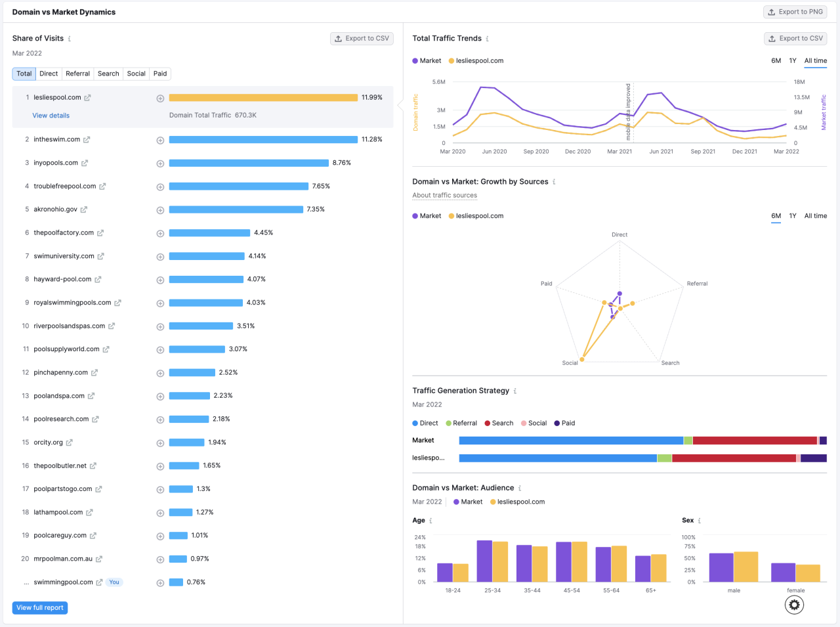The width and height of the screenshot is (840, 627).
Task: Click info icon beside Traffic Generation Strategy
Action: pyautogui.click(x=515, y=391)
